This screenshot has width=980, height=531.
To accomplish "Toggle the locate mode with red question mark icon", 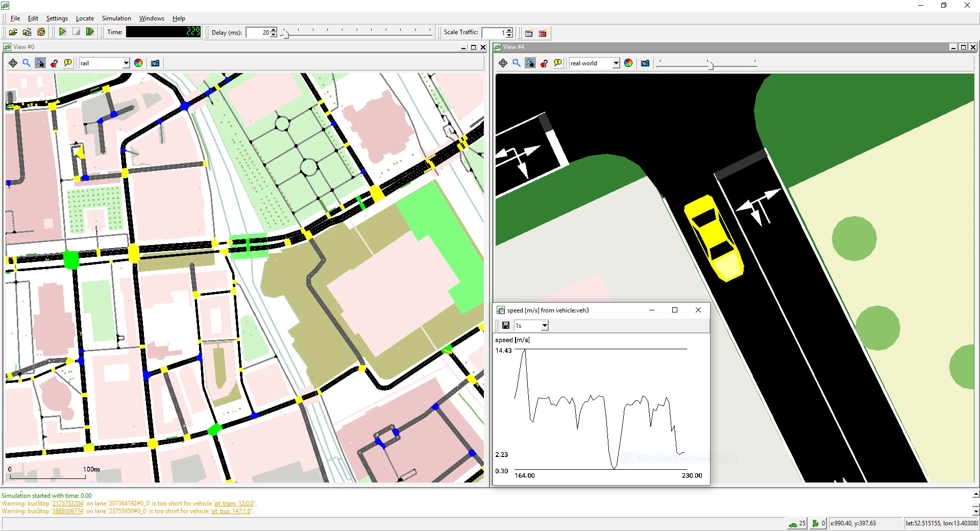I will tap(55, 63).
